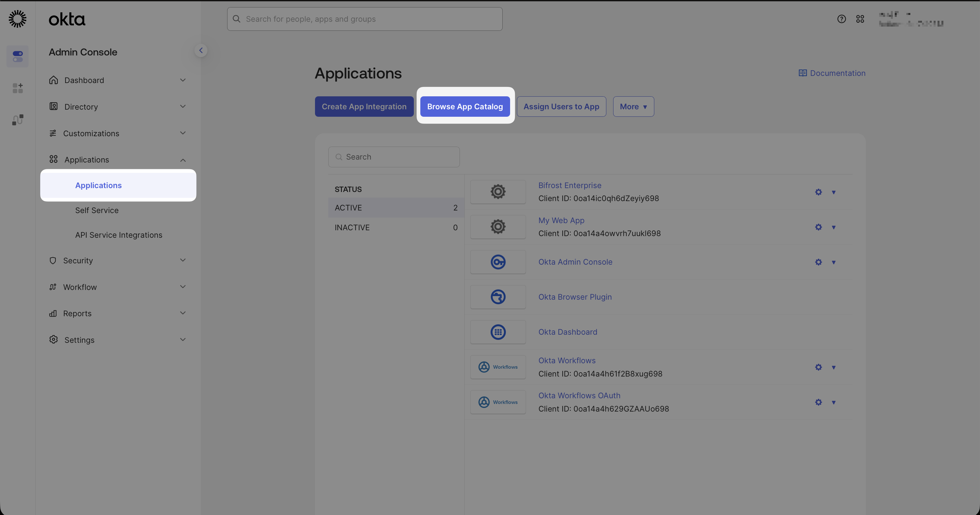
Task: Select Self Service in sidebar
Action: tap(97, 210)
